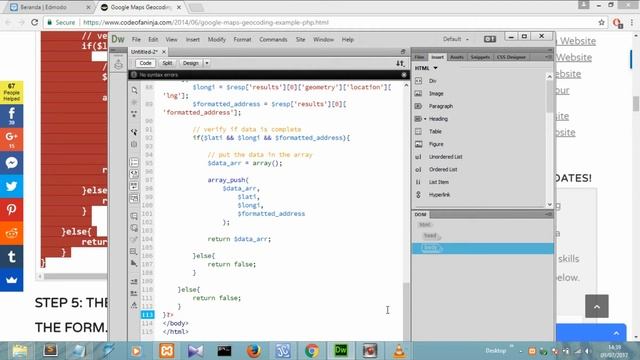Open the Design view options dropdown
640x360 pixels.
(x=207, y=63)
